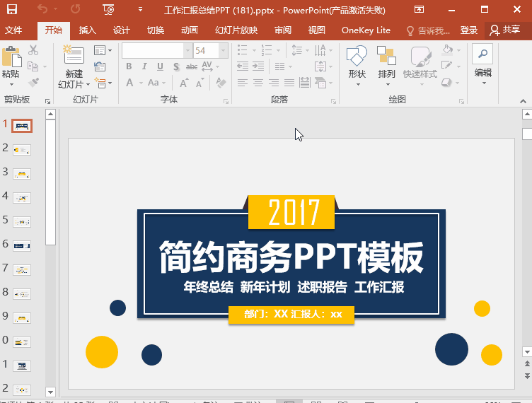
Task: Click the 告诉我 search box
Action: click(428, 31)
